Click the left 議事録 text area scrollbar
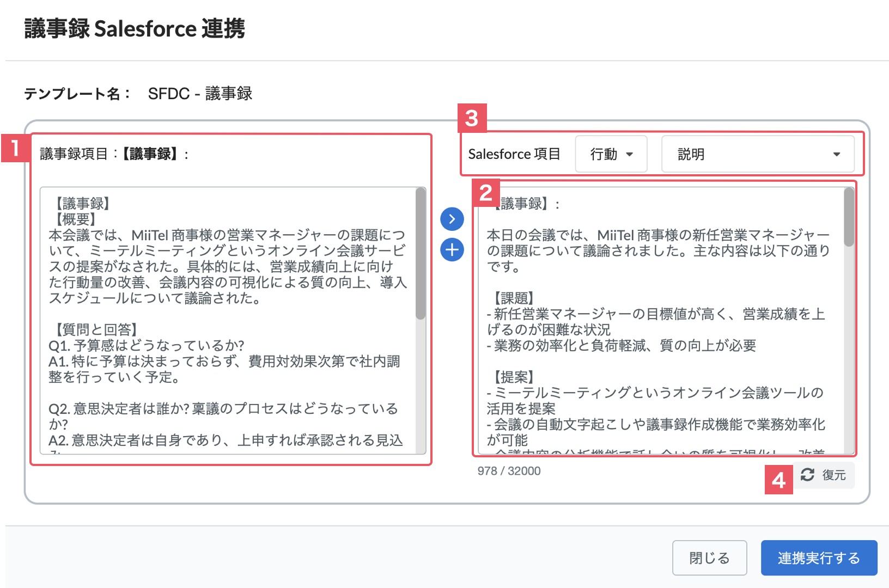 click(x=421, y=254)
